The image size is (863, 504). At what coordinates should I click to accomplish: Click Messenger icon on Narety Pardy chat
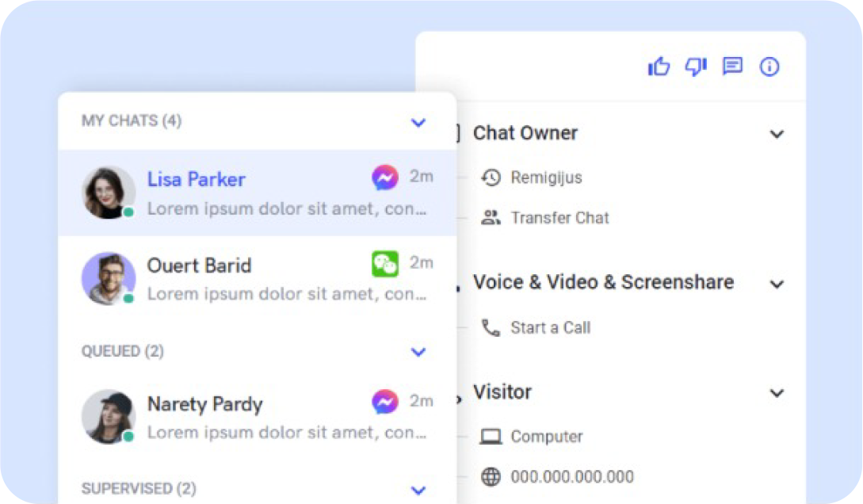tap(385, 403)
